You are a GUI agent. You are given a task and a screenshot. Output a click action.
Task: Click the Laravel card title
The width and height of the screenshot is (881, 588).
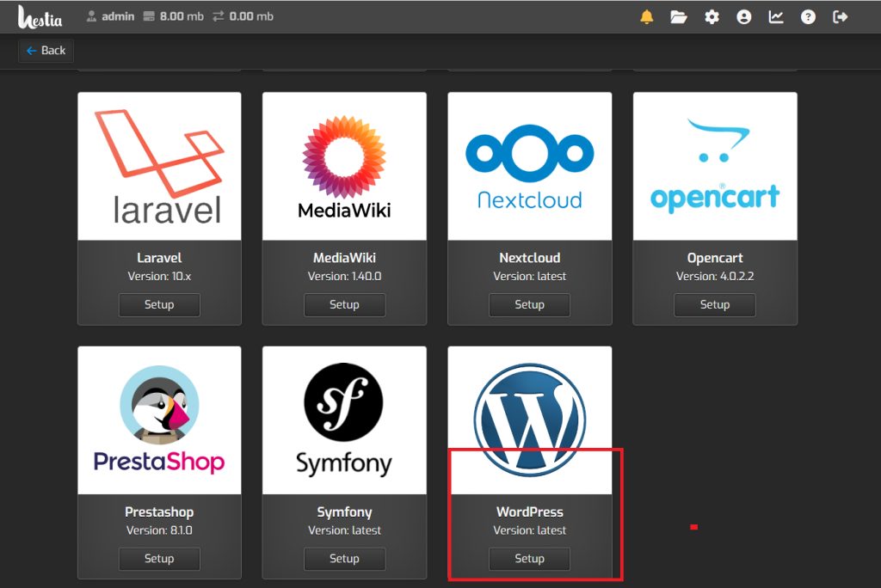pos(159,258)
